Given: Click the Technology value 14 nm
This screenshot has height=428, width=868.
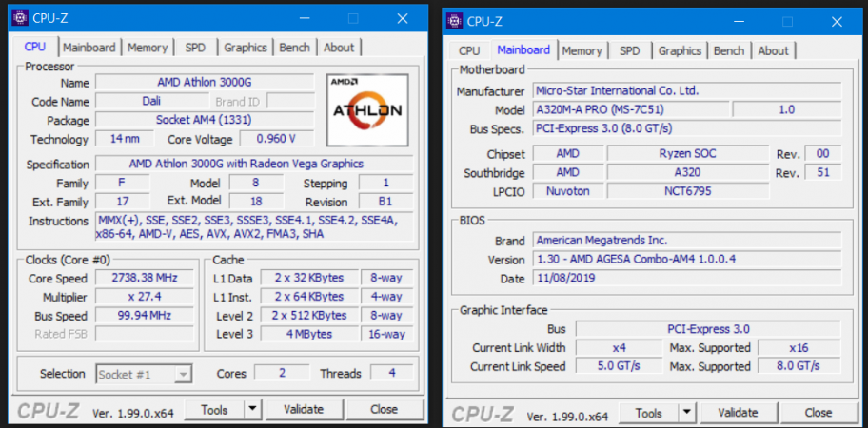Looking at the screenshot, I should (125, 139).
